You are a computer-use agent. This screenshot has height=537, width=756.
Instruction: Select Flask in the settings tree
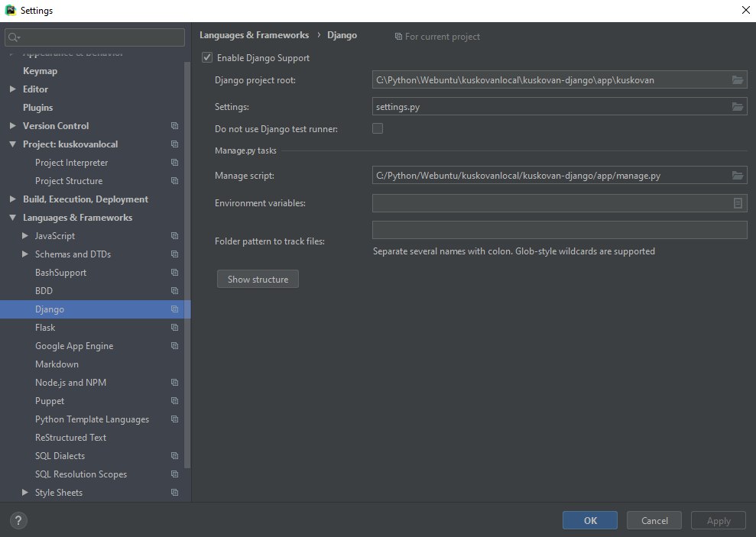click(x=45, y=328)
